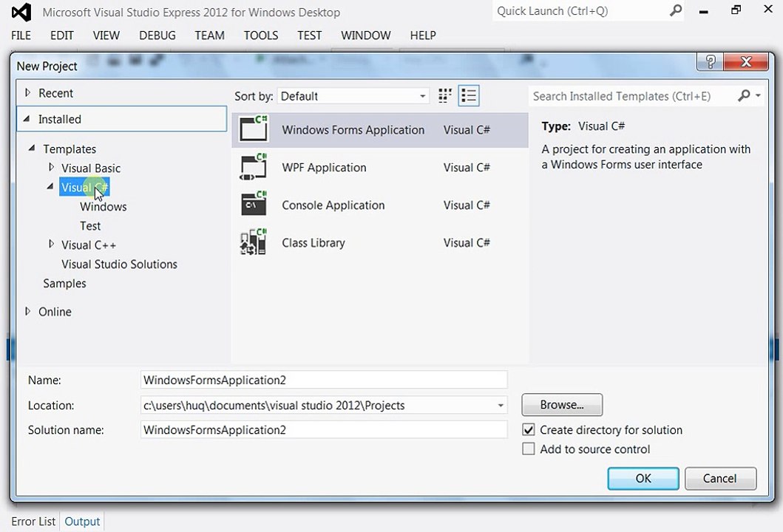Click the Console Application template icon
The width and height of the screenshot is (783, 532).
tap(254, 204)
